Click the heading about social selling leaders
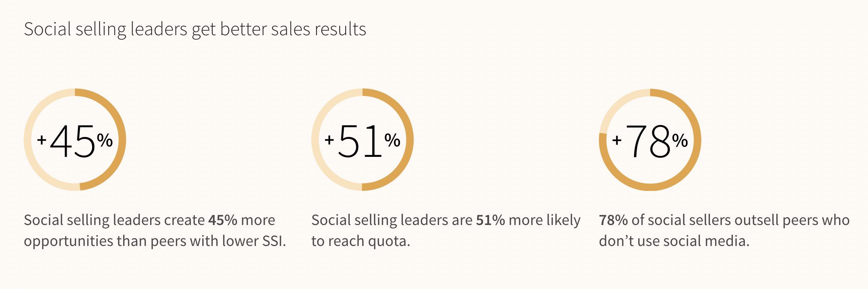This screenshot has height=289, width=868. 195,29
